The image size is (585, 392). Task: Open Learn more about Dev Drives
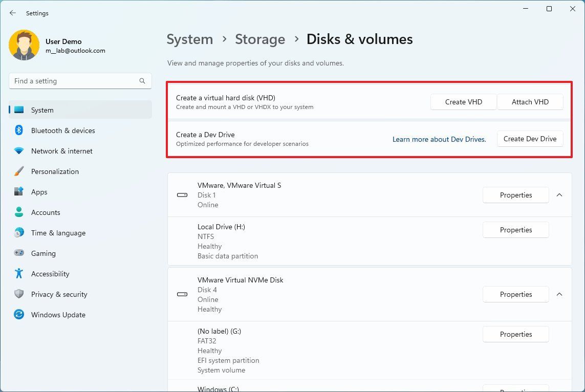pyautogui.click(x=439, y=139)
